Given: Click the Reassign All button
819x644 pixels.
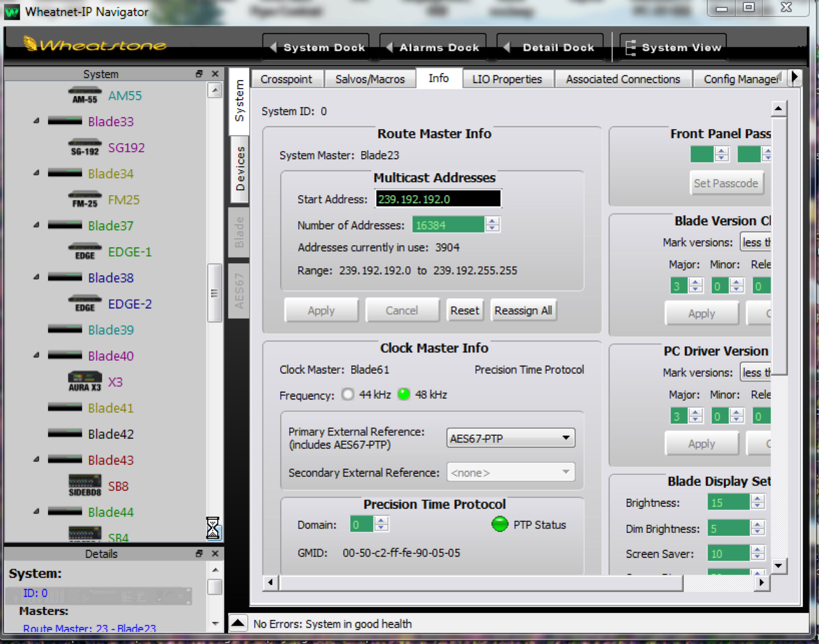Looking at the screenshot, I should pos(523,310).
